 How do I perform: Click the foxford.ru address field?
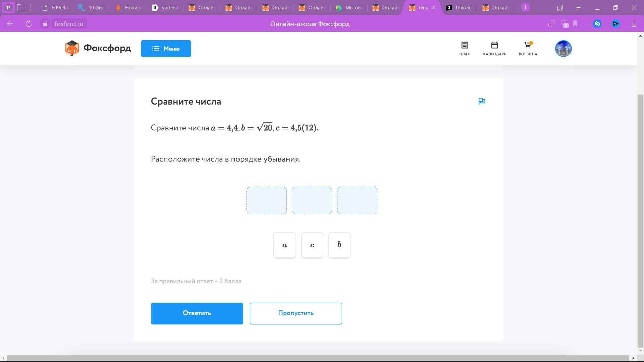coord(69,24)
